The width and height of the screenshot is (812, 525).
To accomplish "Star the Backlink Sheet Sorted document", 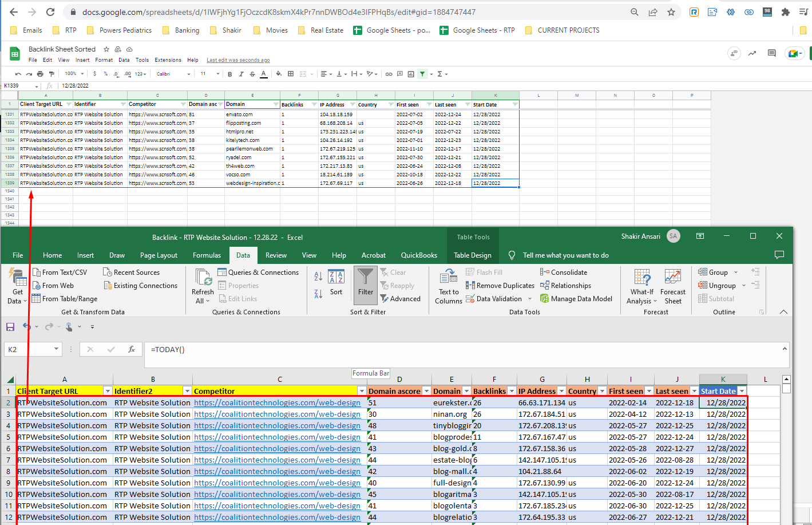I will (106, 49).
